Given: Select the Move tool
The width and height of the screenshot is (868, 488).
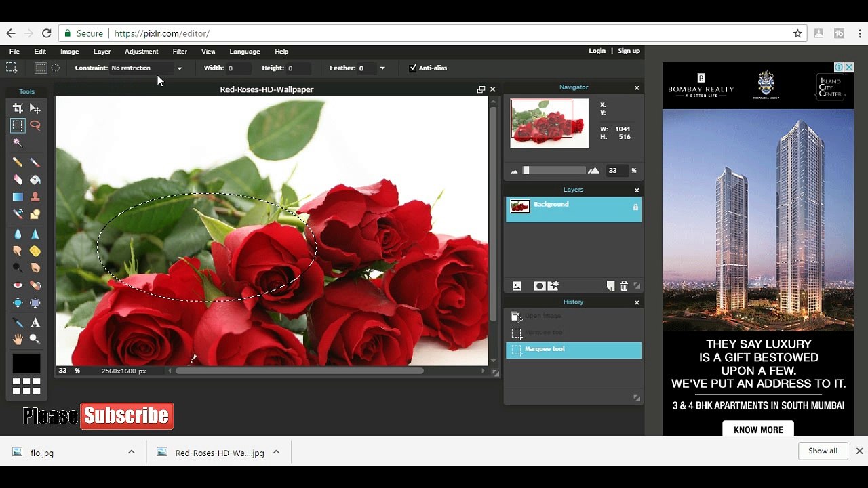Looking at the screenshot, I should pyautogui.click(x=35, y=108).
